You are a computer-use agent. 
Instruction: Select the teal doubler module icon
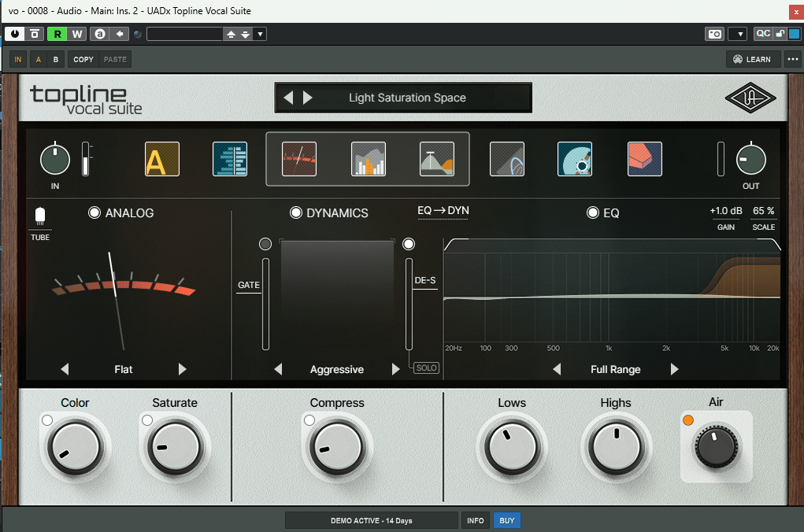(x=230, y=159)
